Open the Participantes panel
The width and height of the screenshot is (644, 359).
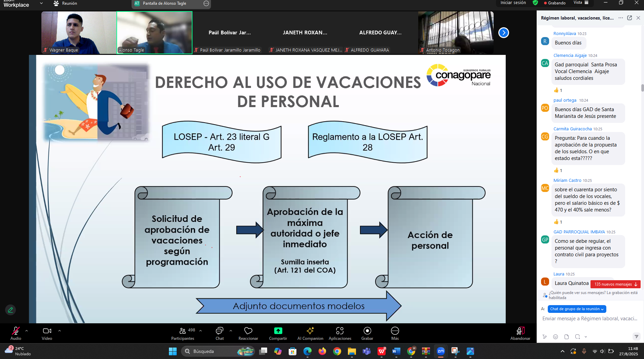(183, 331)
